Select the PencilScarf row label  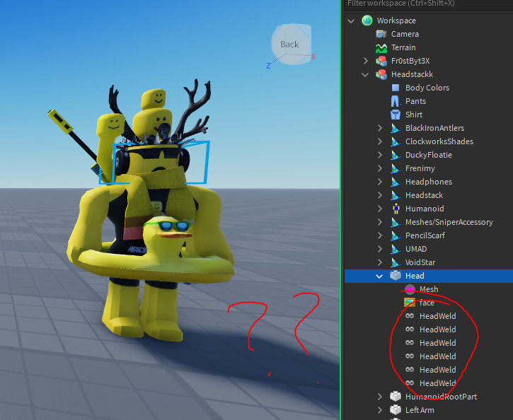click(x=425, y=235)
